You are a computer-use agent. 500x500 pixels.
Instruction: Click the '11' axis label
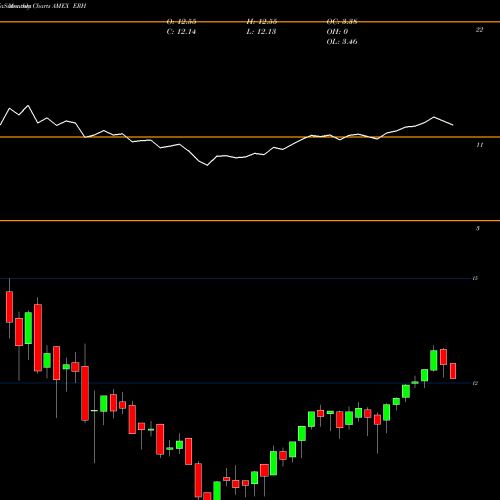[x=479, y=145]
